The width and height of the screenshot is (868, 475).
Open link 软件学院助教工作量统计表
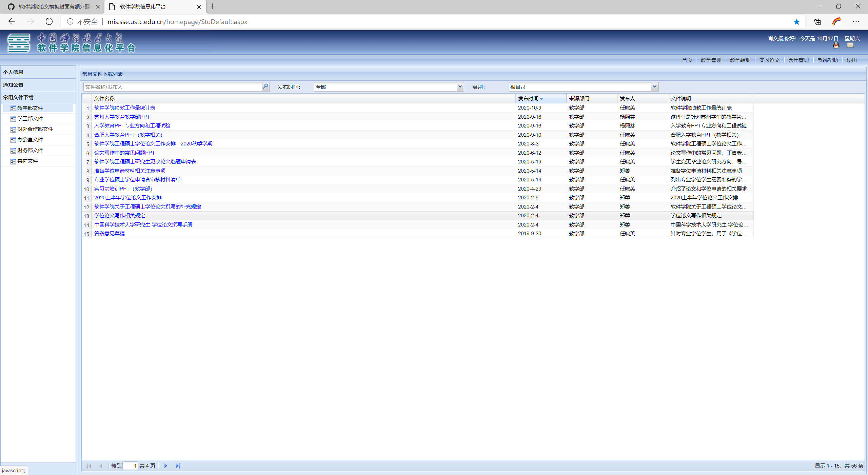124,108
